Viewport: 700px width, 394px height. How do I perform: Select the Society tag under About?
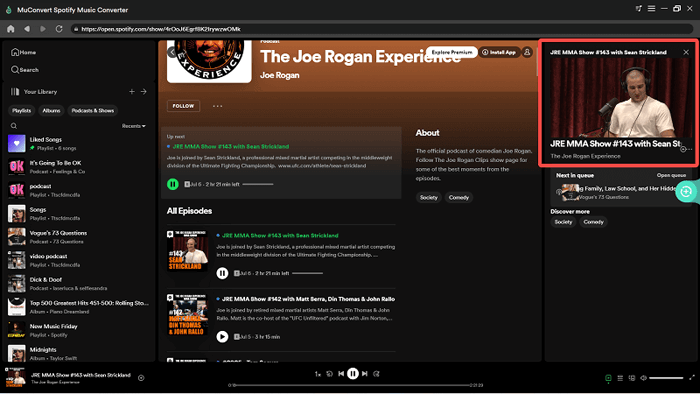pyautogui.click(x=429, y=197)
